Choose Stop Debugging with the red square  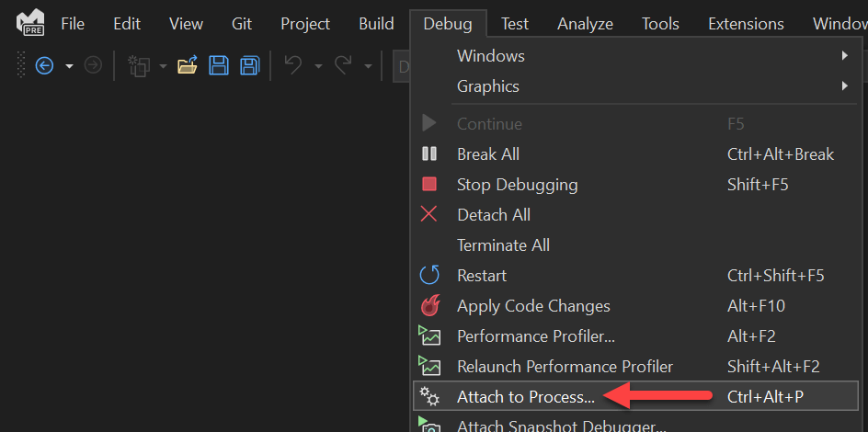(517, 185)
